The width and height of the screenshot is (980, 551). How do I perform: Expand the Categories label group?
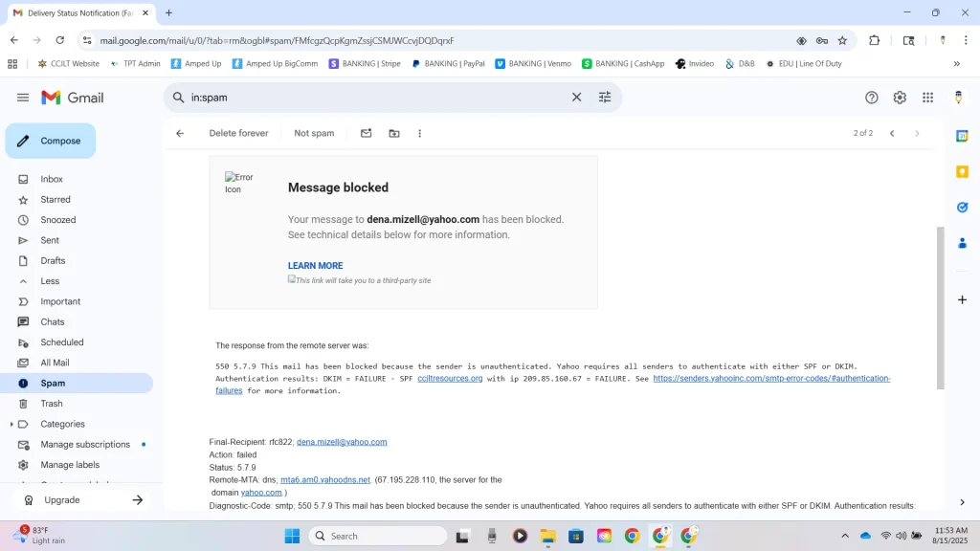click(11, 425)
